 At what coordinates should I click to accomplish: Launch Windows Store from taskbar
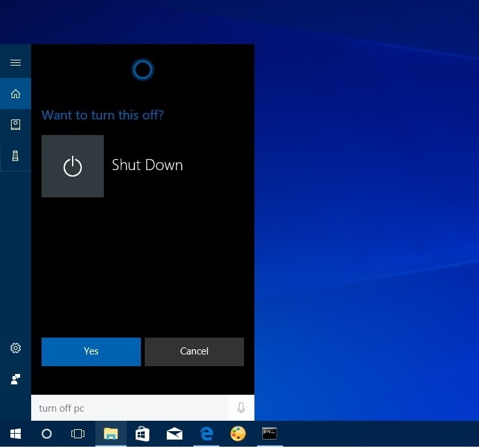[x=142, y=434]
